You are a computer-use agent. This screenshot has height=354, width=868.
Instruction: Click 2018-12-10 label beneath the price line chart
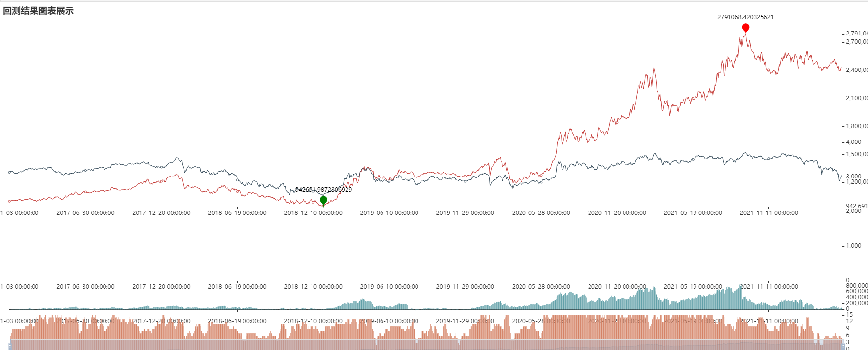(x=313, y=213)
